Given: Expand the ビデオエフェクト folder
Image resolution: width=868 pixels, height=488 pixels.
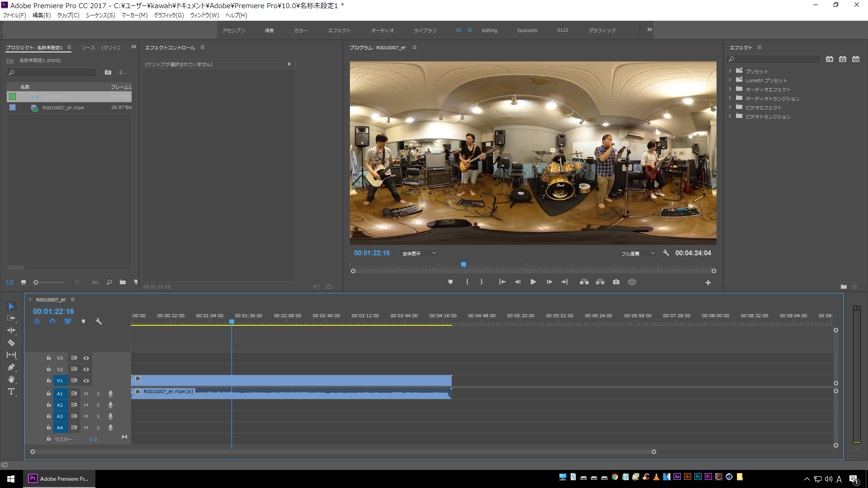Looking at the screenshot, I should pos(730,107).
